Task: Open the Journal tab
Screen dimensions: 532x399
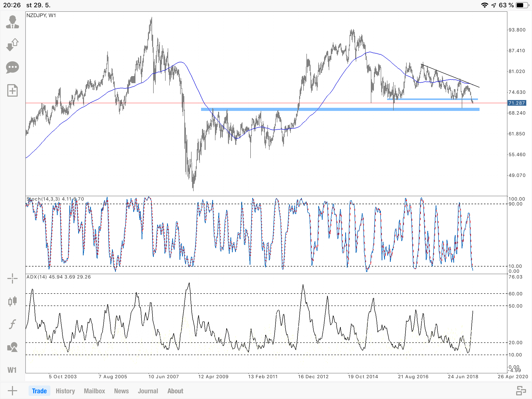Action: [x=148, y=391]
